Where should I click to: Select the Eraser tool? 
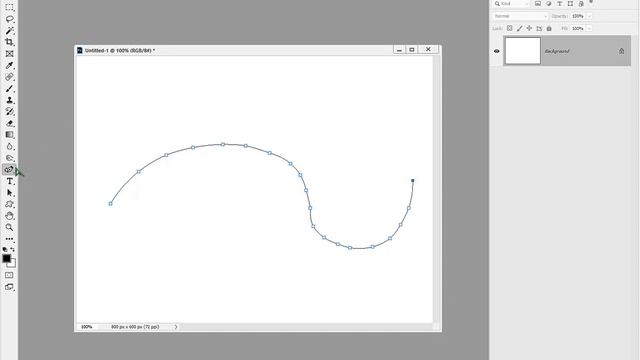click(x=9, y=123)
